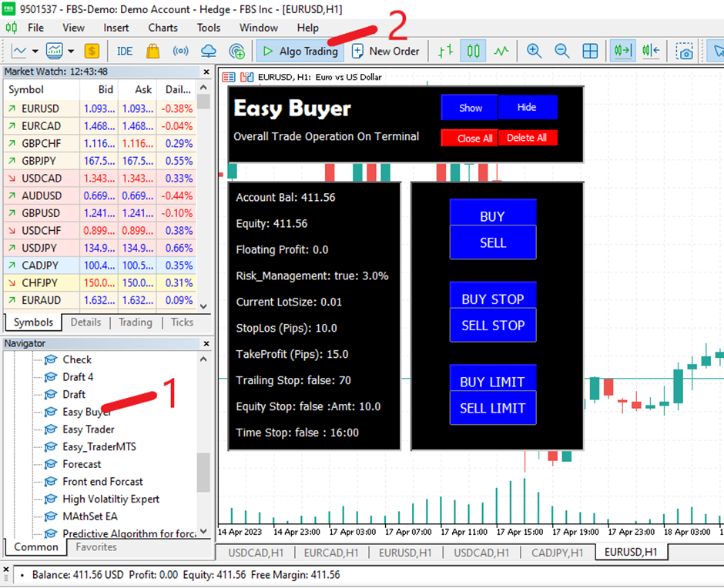724x588 pixels.
Task: Open the Signals icon in toolbar
Action: click(x=180, y=52)
